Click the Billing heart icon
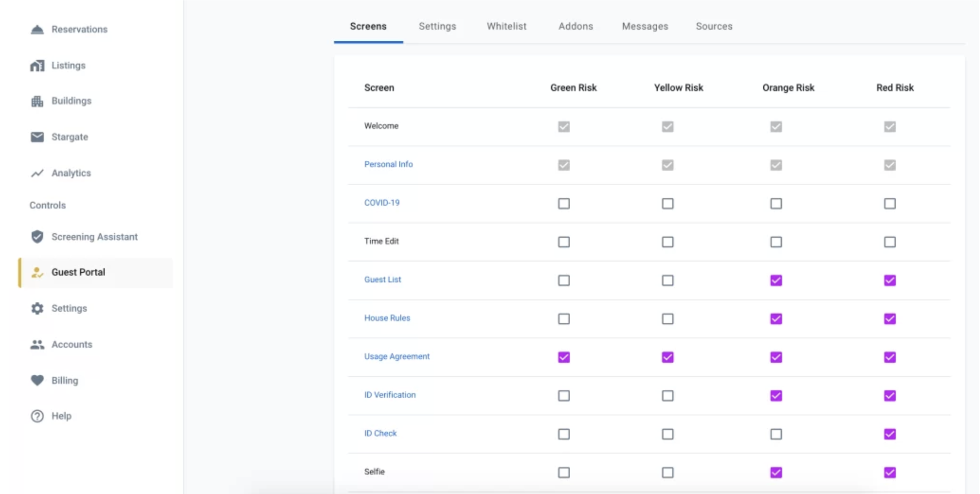980x494 pixels. click(x=37, y=380)
